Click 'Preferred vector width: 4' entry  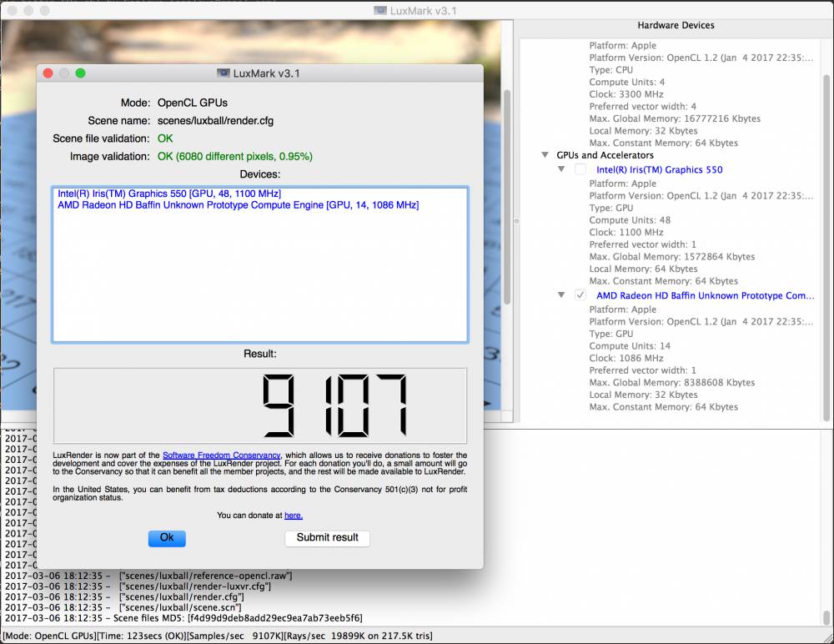[x=642, y=107]
